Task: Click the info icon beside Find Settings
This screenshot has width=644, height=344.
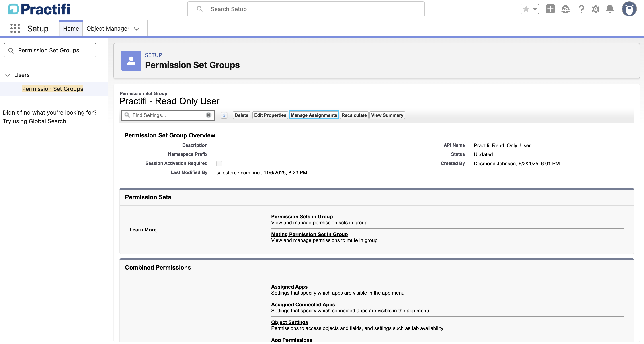Action: 224,115
